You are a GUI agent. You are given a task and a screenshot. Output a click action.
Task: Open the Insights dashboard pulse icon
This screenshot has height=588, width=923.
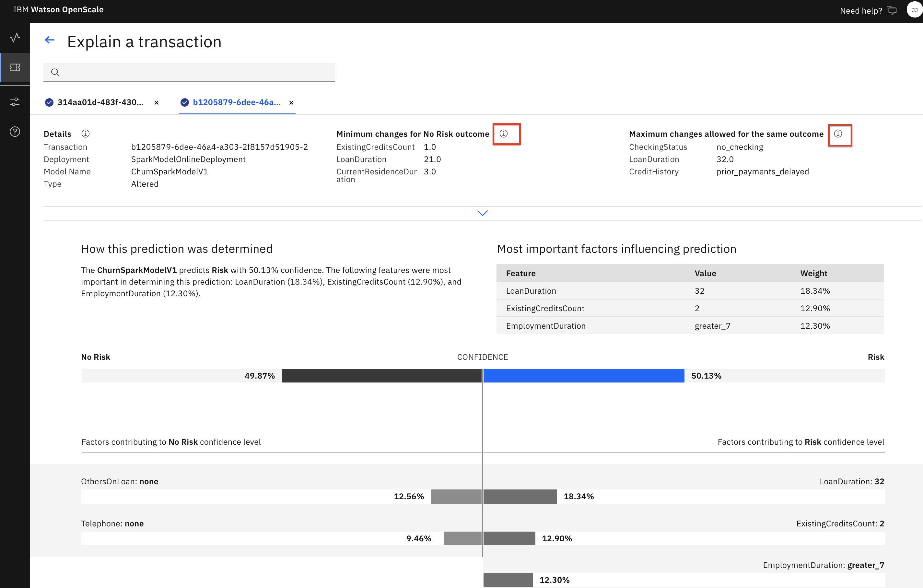pyautogui.click(x=15, y=38)
